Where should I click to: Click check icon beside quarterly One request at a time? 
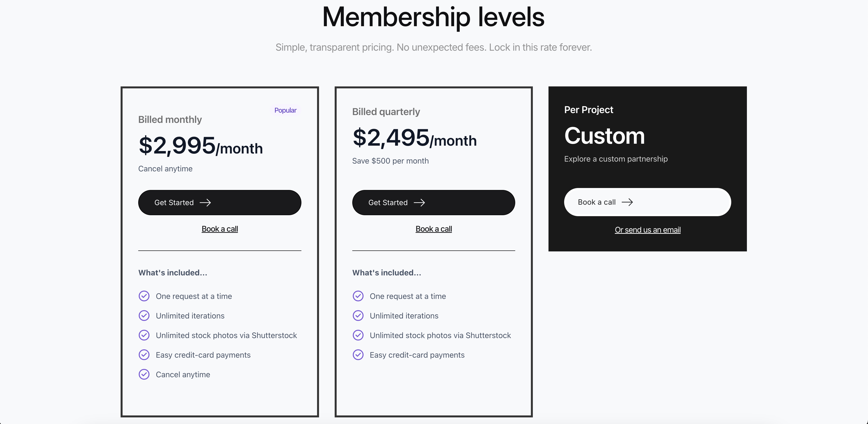click(358, 296)
